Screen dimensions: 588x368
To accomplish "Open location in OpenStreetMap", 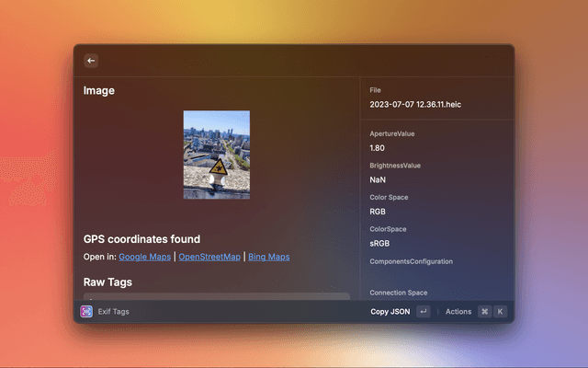I will 210,257.
